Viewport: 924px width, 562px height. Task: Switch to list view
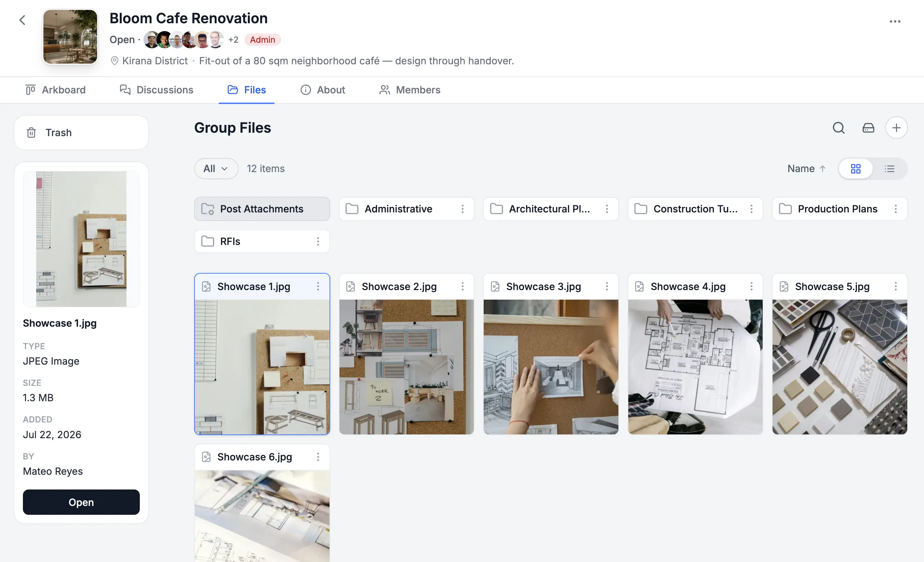tap(889, 169)
